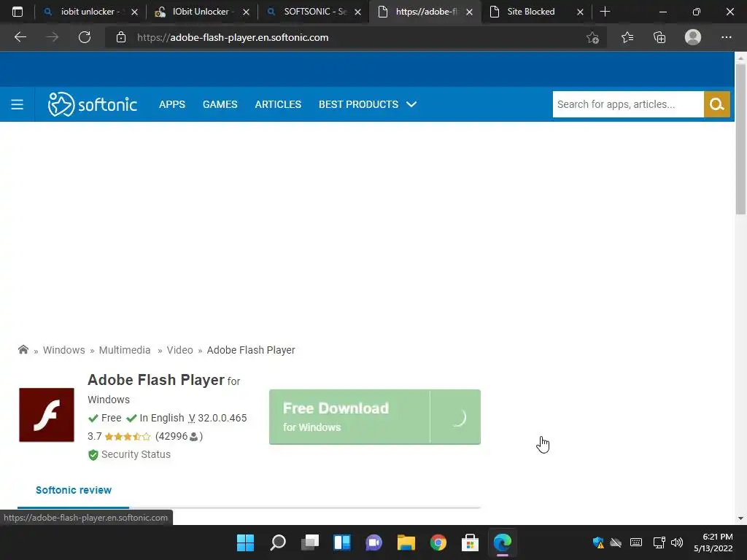Open the Favorites list
This screenshot has height=560, width=747.
[x=627, y=37]
